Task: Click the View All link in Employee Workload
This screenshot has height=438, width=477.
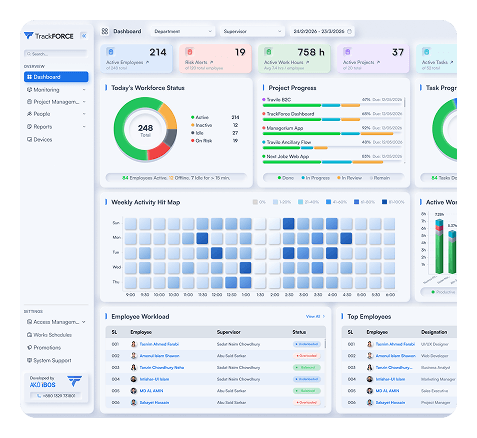Action: pyautogui.click(x=315, y=316)
